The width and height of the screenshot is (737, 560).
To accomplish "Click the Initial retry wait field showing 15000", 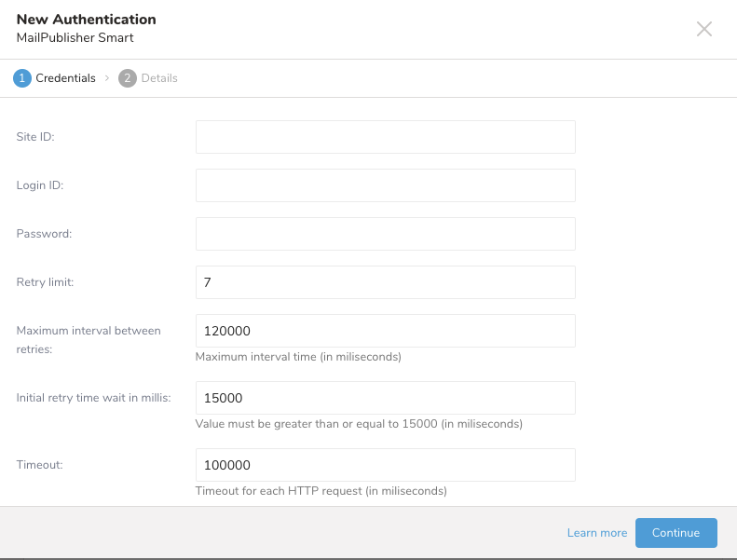I will pyautogui.click(x=385, y=398).
